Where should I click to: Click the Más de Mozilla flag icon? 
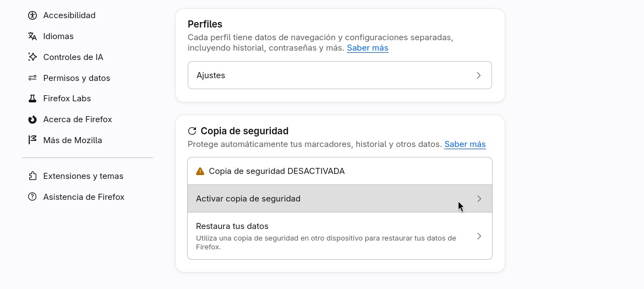pos(32,140)
